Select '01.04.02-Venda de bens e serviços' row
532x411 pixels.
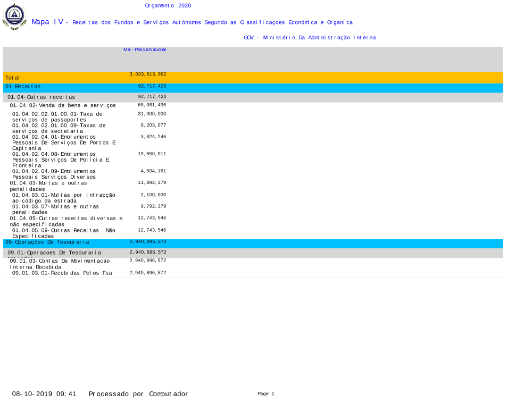point(63,105)
